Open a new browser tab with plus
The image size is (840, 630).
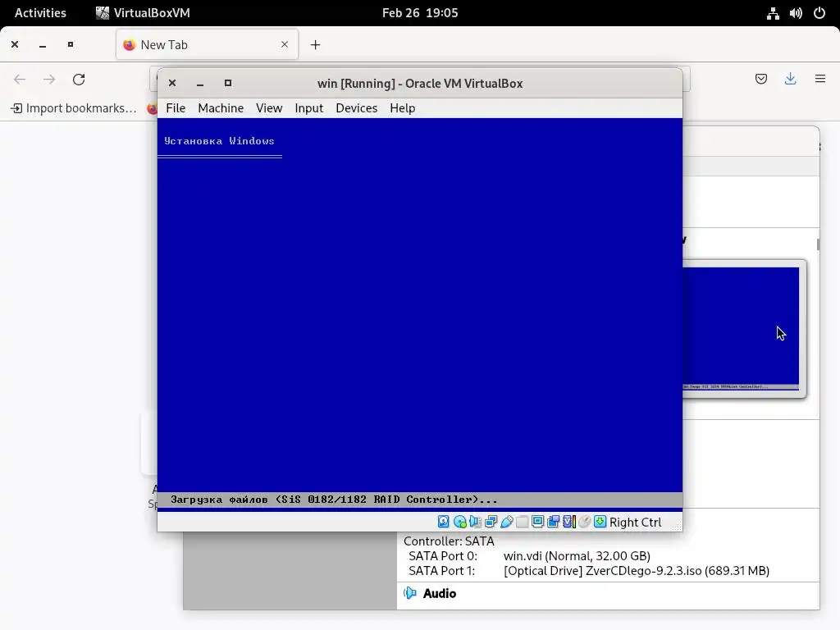tap(316, 45)
